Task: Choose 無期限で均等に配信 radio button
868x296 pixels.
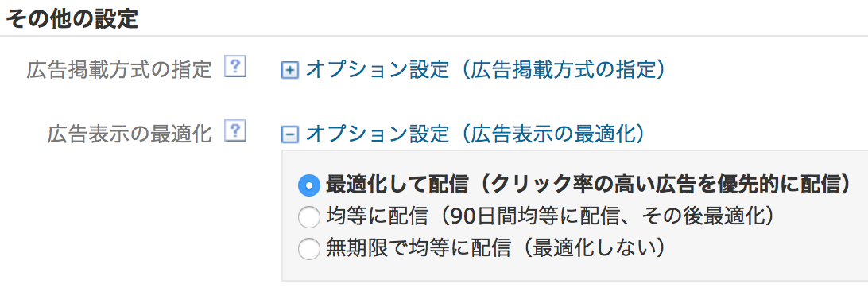Action: click(309, 249)
